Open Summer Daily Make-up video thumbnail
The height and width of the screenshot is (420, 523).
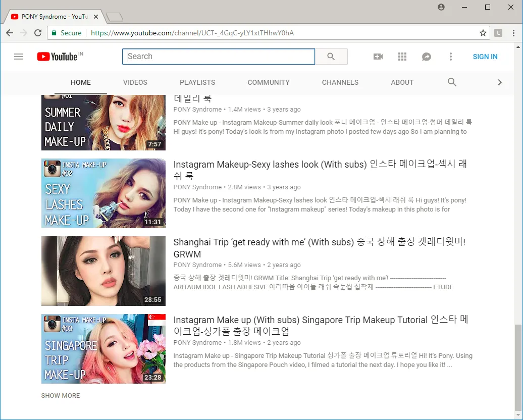pos(103,123)
